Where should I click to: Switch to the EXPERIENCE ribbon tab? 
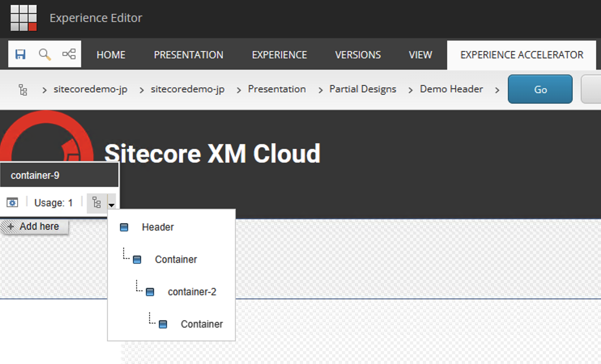click(x=279, y=55)
